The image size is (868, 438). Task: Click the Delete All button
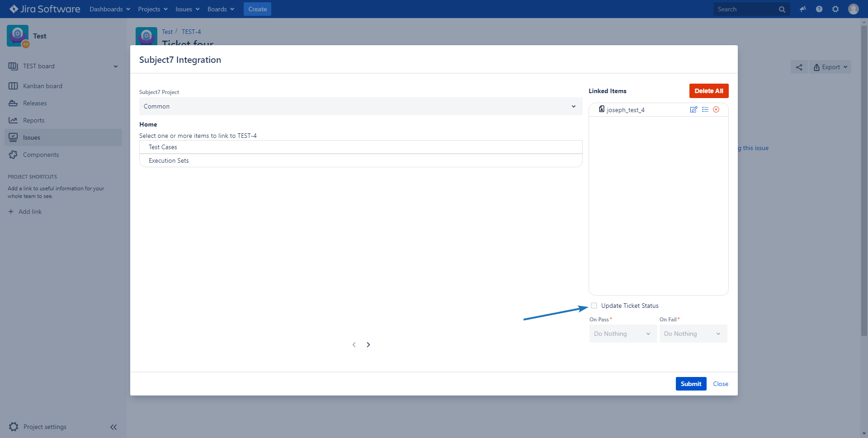[x=708, y=91]
